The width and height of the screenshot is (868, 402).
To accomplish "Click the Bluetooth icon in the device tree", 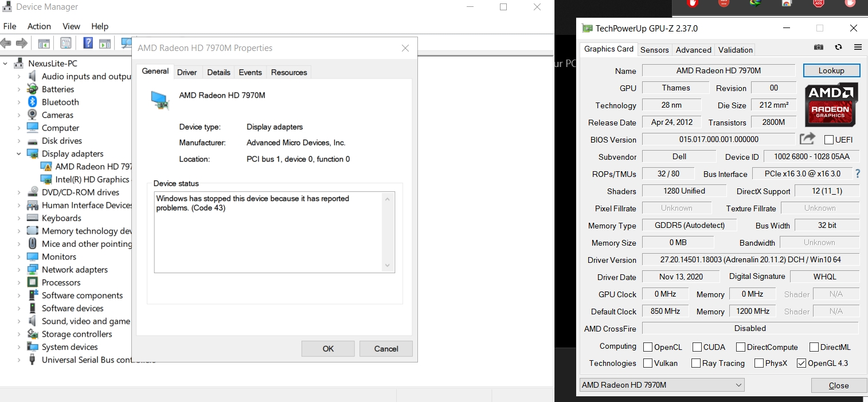I will 33,102.
